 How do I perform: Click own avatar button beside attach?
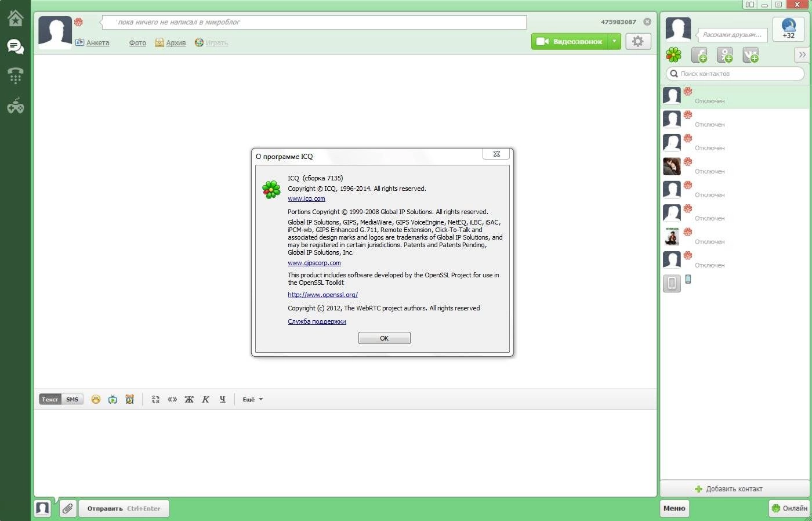[42, 508]
